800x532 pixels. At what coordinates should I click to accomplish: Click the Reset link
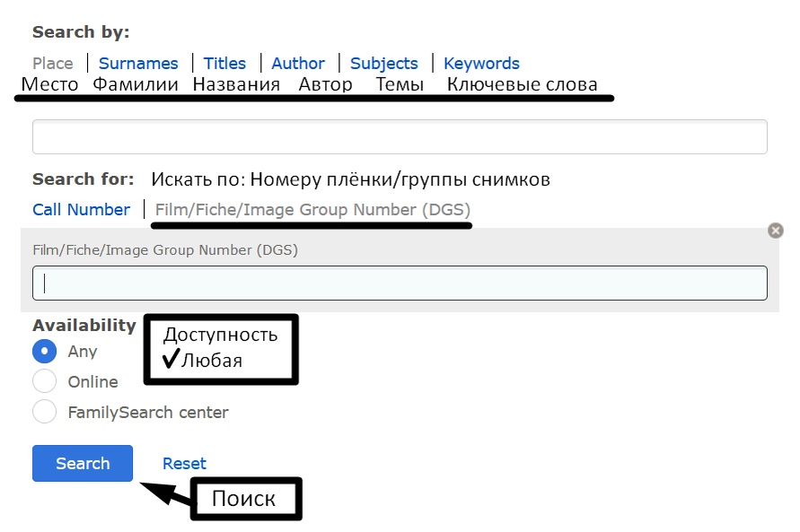(x=184, y=463)
